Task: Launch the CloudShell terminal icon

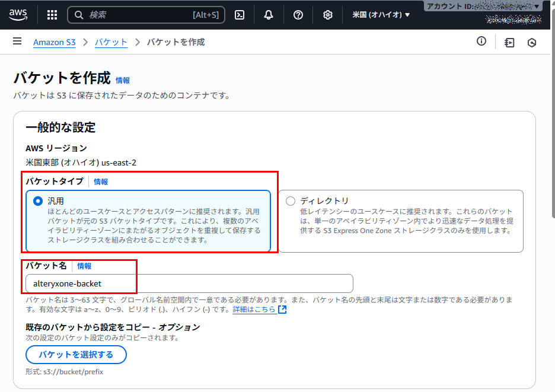Action: click(240, 15)
